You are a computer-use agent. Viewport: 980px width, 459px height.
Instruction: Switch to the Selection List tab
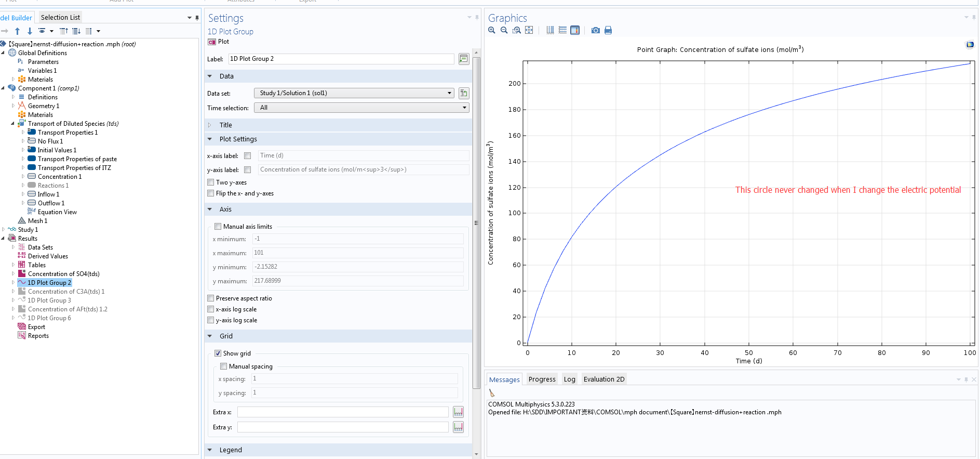60,17
